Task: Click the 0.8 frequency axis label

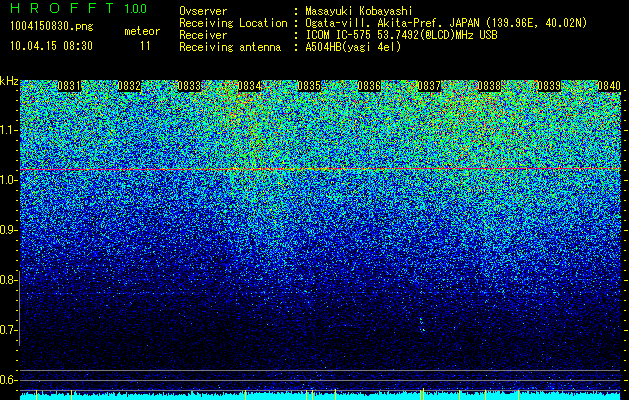Action: click(8, 280)
